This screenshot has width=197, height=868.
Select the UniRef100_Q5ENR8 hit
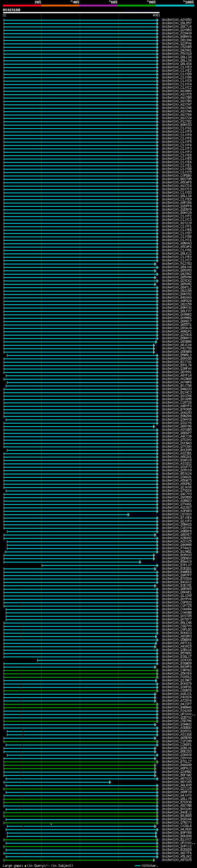pos(177,352)
